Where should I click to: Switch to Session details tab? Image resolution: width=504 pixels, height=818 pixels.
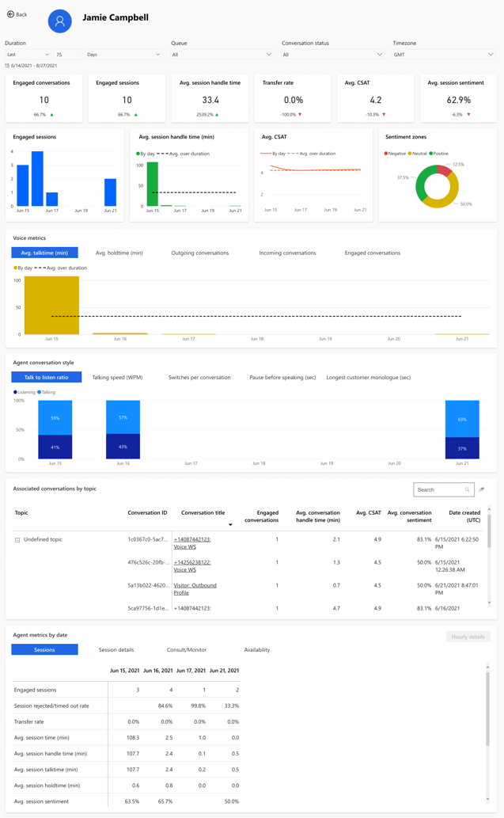tap(116, 649)
